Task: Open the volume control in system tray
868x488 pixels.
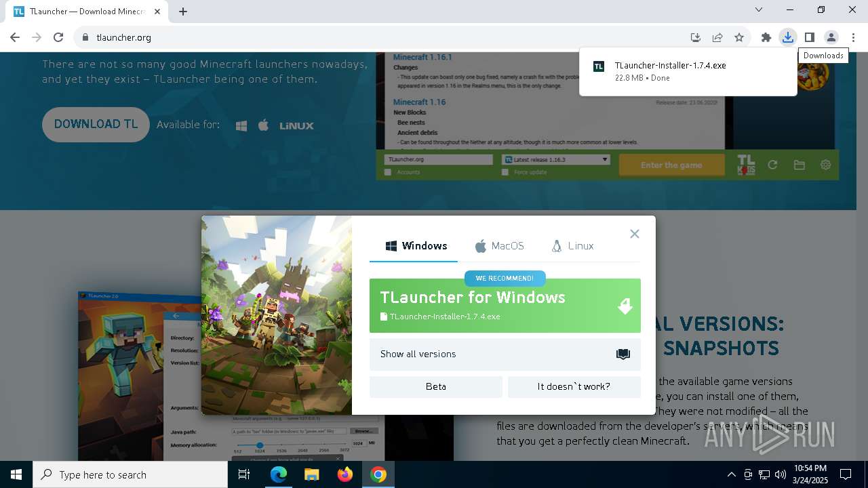Action: pyautogui.click(x=781, y=474)
